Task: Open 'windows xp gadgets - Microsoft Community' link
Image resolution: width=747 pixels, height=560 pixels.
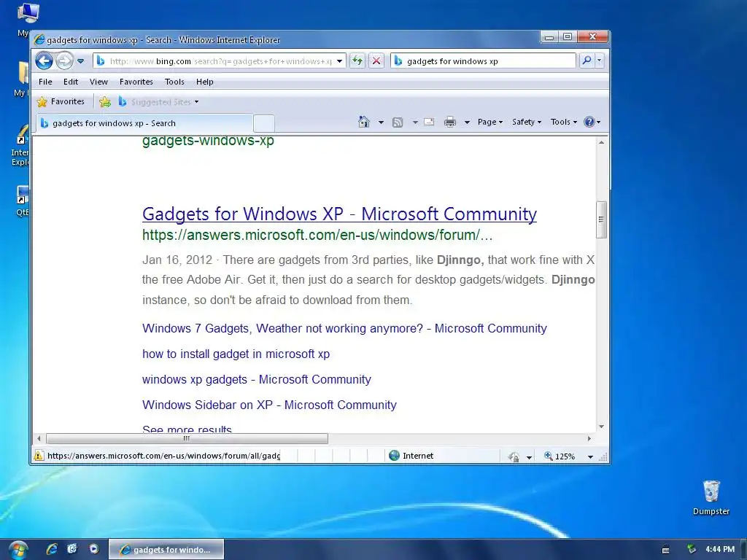Action: (x=256, y=379)
